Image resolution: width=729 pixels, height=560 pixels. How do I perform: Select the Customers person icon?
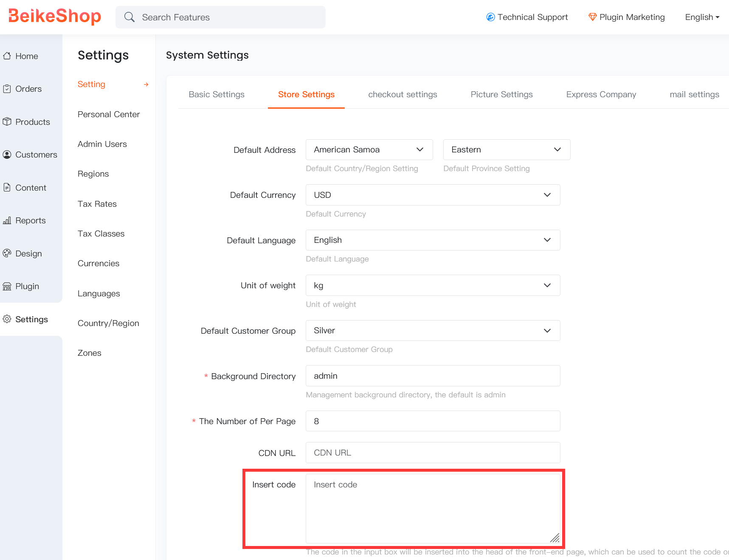7,155
